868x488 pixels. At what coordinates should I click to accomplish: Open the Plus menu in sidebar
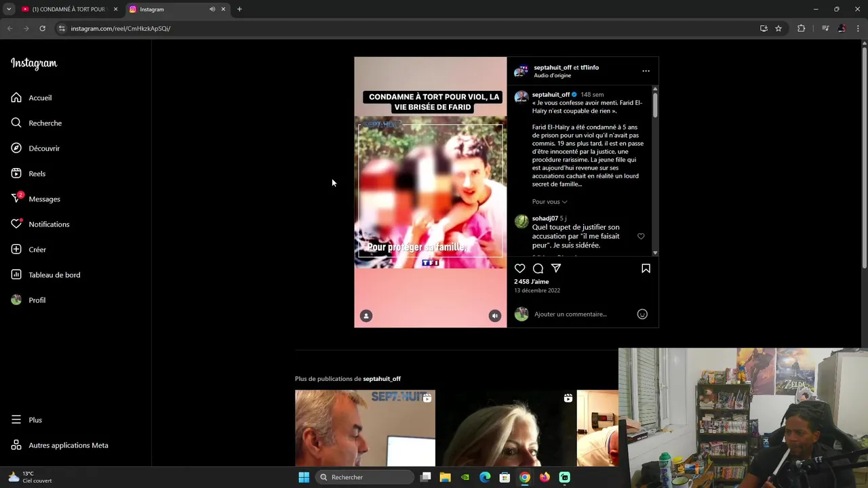click(26, 420)
